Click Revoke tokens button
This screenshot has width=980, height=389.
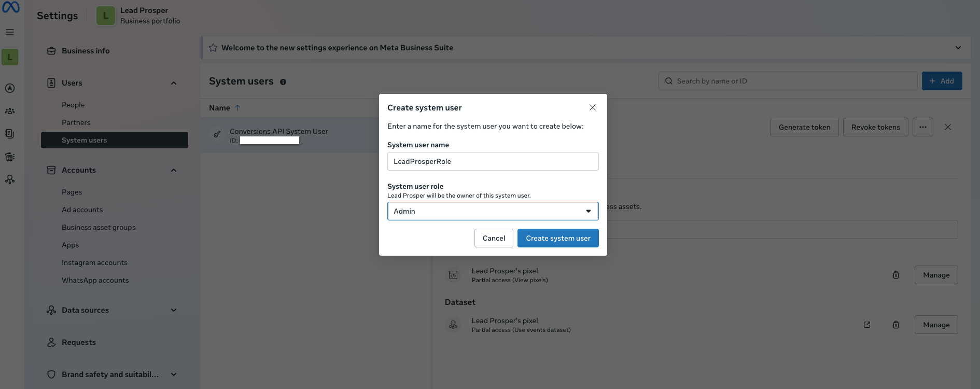[x=875, y=127]
